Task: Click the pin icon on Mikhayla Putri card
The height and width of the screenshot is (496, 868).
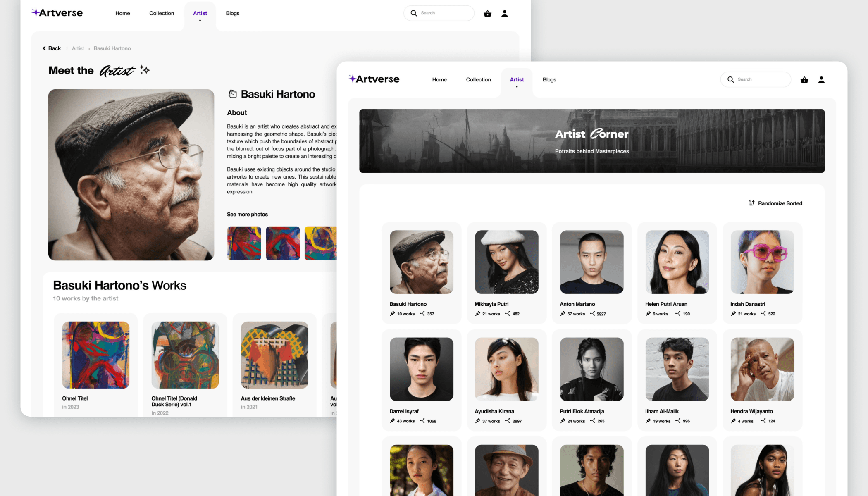Action: [477, 314]
